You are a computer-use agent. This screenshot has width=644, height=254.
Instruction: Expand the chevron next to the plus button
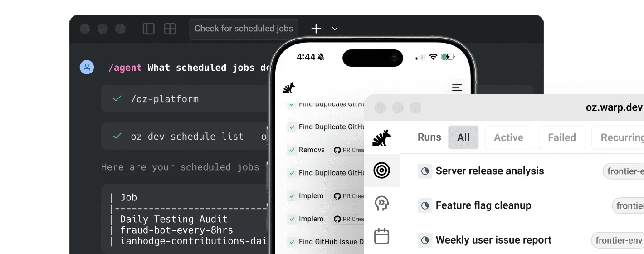click(335, 29)
